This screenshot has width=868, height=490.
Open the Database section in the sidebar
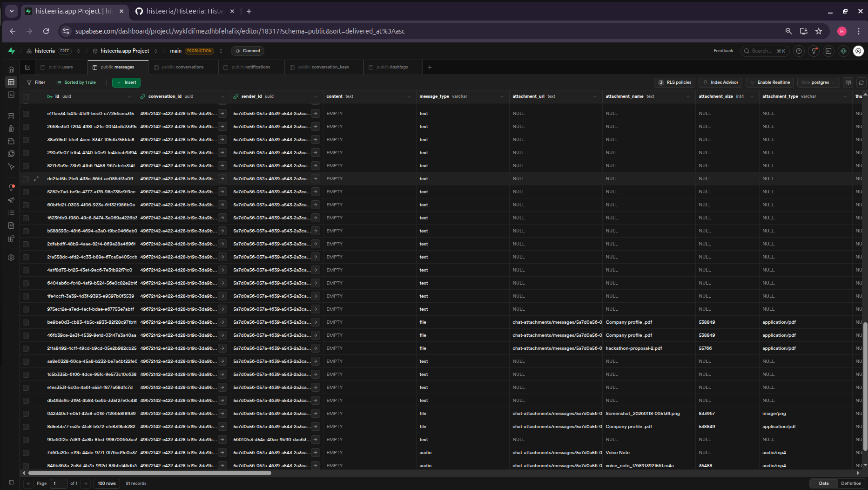click(x=11, y=116)
